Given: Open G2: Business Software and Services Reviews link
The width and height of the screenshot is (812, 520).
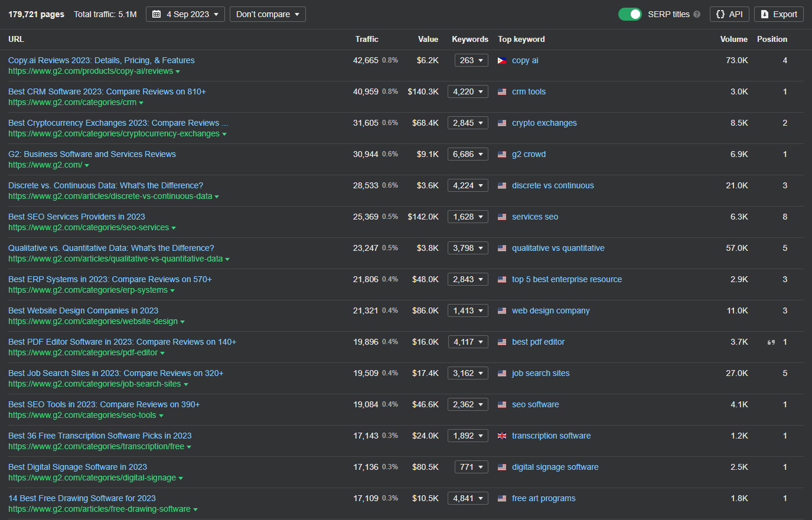Looking at the screenshot, I should coord(92,154).
